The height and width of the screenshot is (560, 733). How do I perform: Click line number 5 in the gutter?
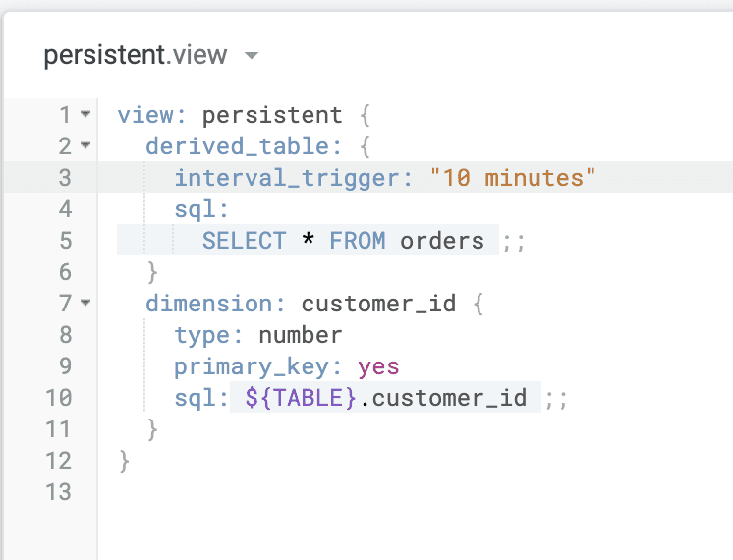pos(65,241)
